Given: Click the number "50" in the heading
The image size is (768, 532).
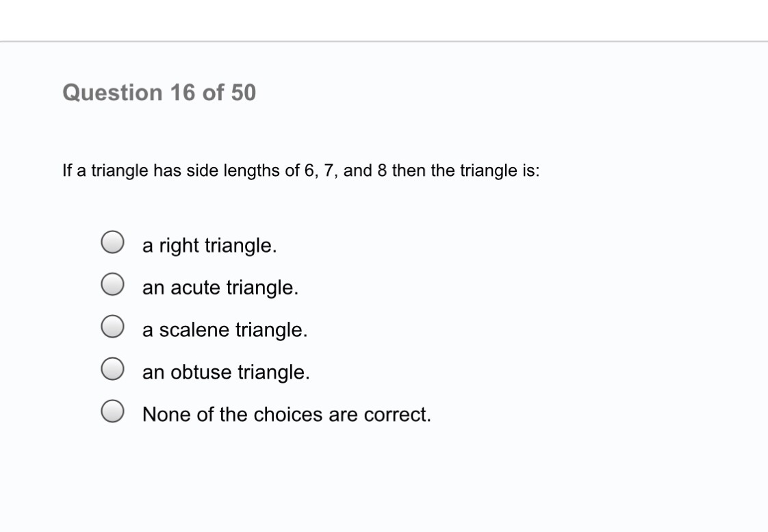Looking at the screenshot, I should point(244,92).
